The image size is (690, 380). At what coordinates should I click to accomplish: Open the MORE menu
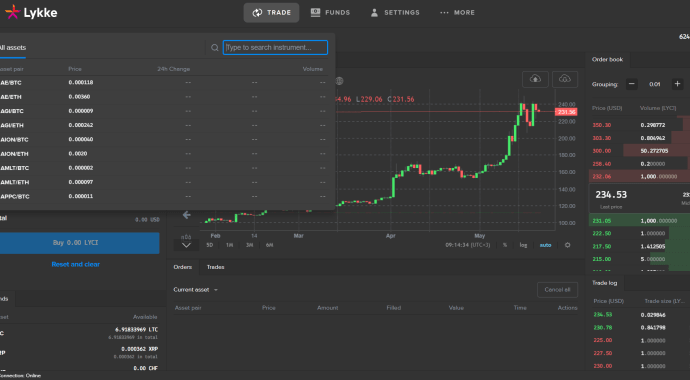point(457,13)
